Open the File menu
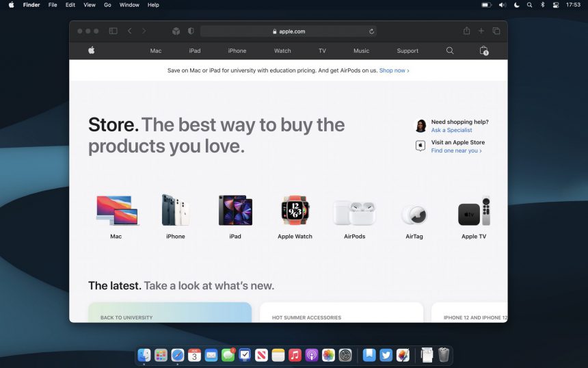This screenshot has height=368, width=588. (x=53, y=5)
